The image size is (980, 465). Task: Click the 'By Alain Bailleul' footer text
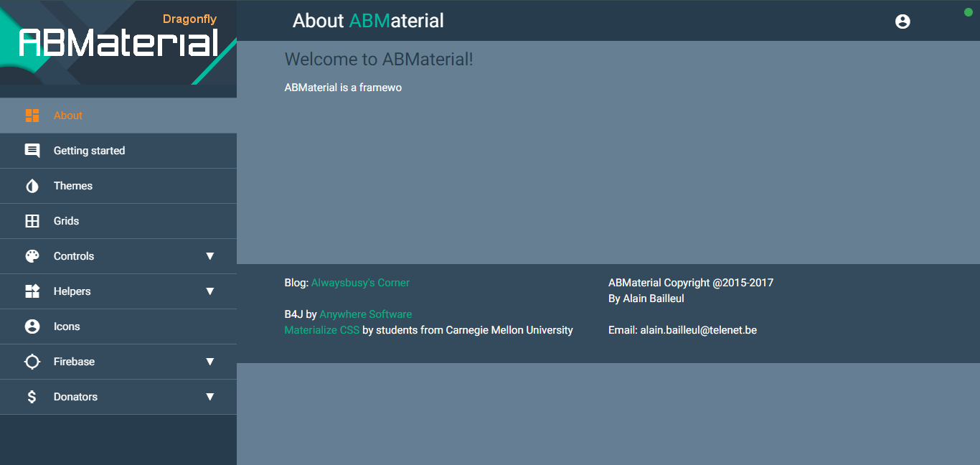click(x=646, y=299)
